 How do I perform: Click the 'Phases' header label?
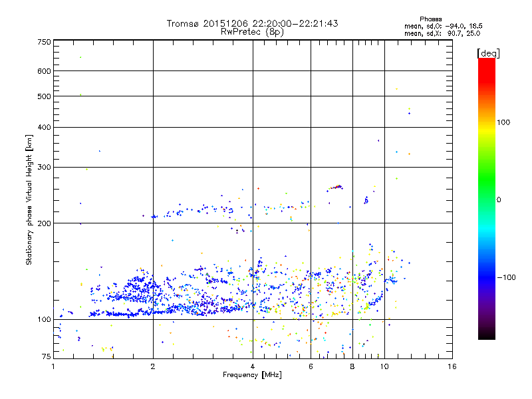[430, 19]
